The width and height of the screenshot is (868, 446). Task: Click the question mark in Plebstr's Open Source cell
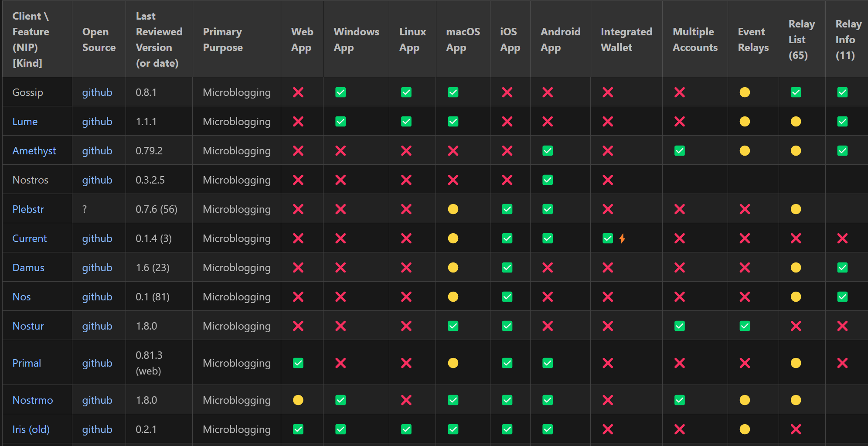click(x=84, y=209)
